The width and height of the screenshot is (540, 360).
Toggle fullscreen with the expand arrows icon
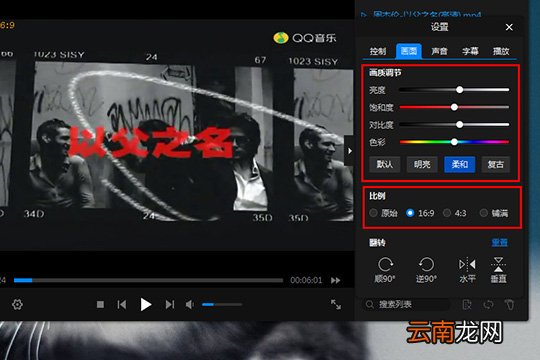pyautogui.click(x=336, y=304)
